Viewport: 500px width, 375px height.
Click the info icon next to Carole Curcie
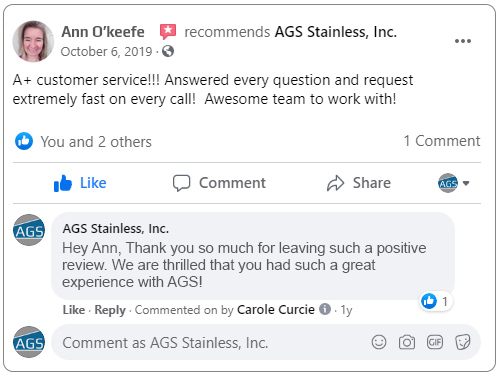click(325, 309)
